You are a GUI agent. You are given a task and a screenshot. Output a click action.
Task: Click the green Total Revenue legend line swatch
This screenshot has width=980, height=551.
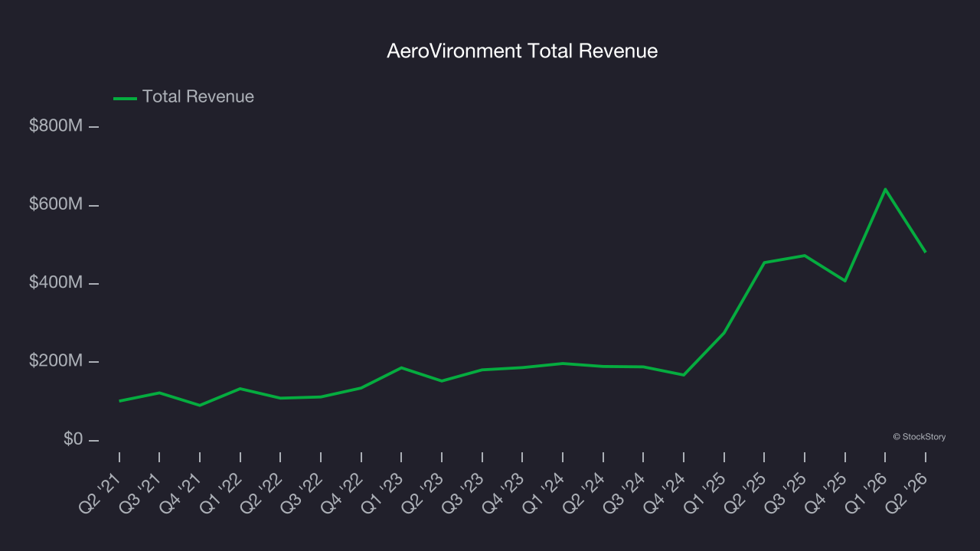(125, 98)
